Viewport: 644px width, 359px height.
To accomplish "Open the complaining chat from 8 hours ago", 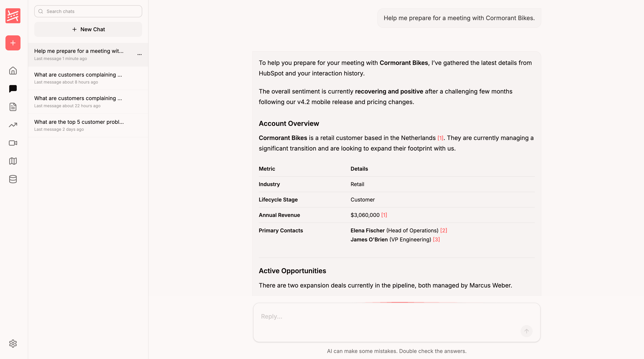I will point(88,78).
